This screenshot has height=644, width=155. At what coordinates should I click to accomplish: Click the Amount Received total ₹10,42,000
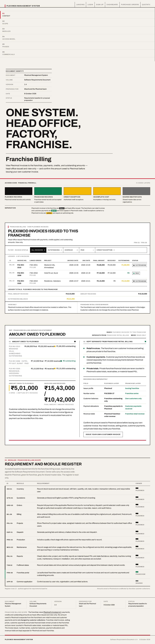[x=143, y=294]
